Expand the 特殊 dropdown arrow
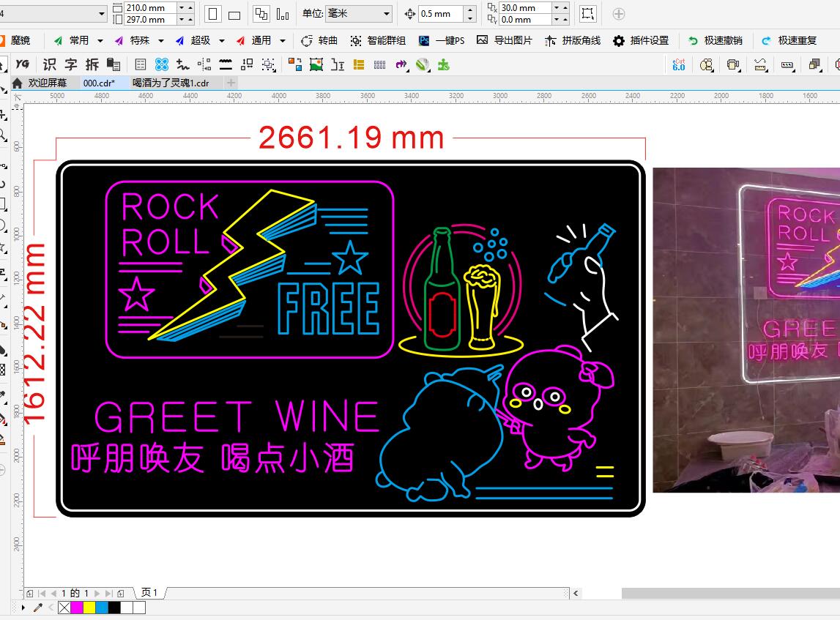This screenshot has width=840, height=620. click(160, 41)
